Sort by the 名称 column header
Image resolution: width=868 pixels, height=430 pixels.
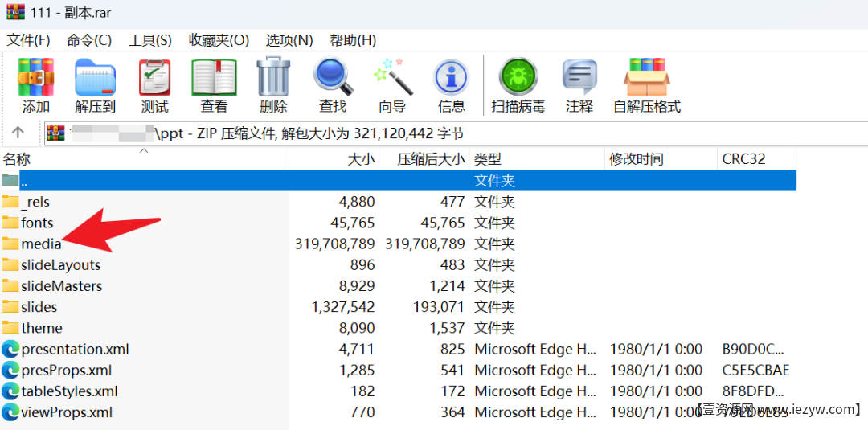pos(145,159)
